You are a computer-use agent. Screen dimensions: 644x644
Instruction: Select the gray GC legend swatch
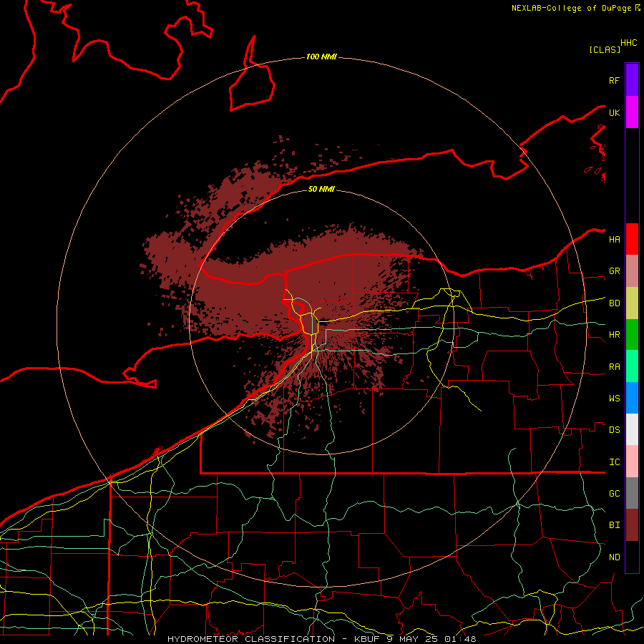coord(632,493)
